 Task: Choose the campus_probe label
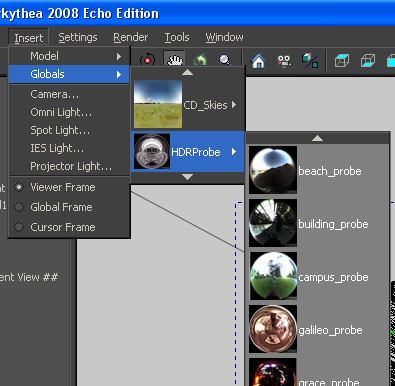pos(333,277)
